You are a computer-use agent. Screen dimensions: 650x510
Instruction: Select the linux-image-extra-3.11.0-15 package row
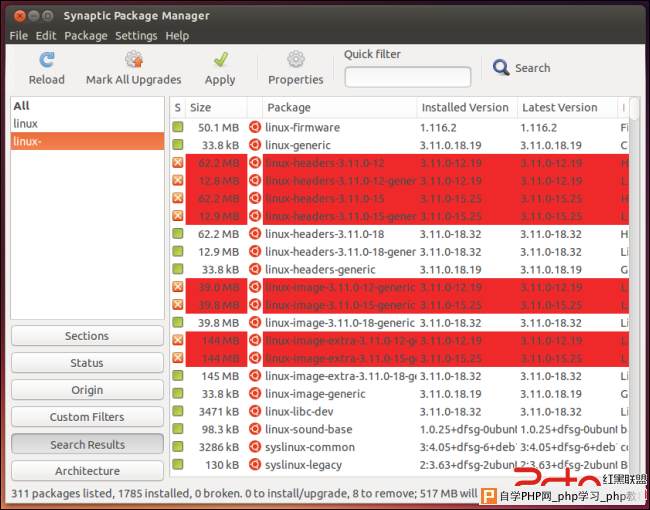click(399, 358)
